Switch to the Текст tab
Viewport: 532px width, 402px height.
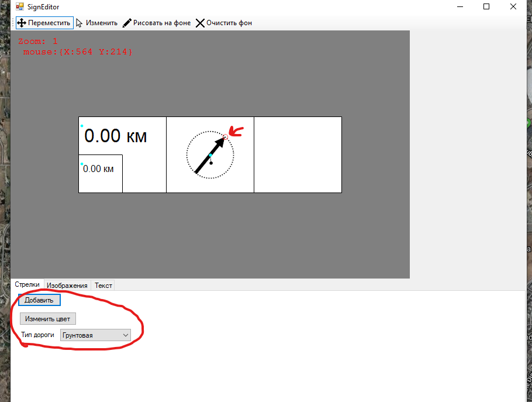(103, 286)
